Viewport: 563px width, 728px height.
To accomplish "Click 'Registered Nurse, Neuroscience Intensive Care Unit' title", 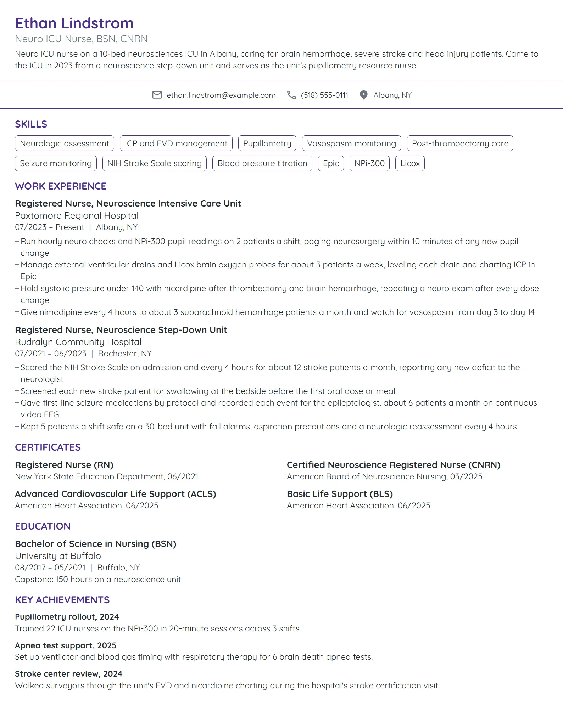I will (x=128, y=204).
